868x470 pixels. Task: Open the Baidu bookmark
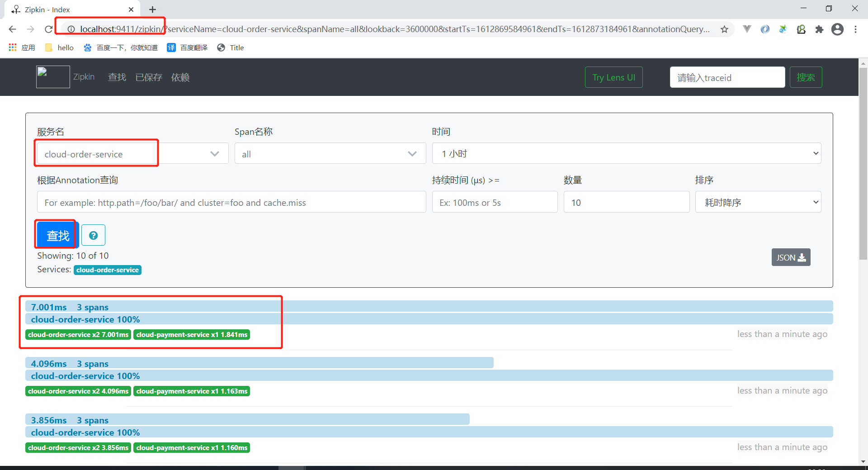[121, 47]
